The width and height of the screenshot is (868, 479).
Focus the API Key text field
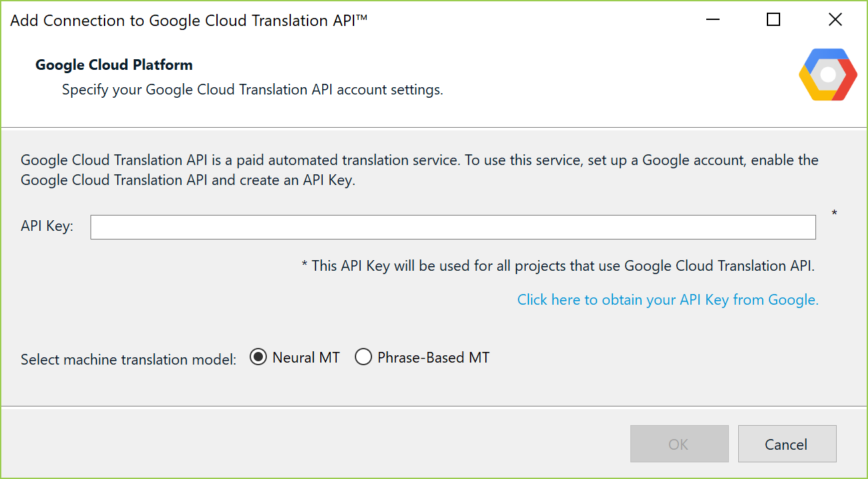453,227
